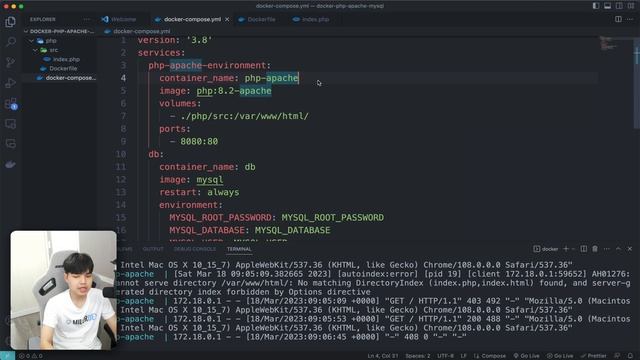Toggle bottom panel layout icon in title bar
Viewport: 640px width, 360px height.
pyautogui.click(x=607, y=6)
